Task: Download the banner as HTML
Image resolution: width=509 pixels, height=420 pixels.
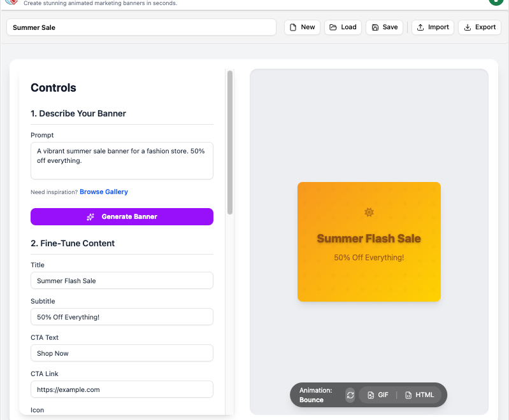Action: [419, 395]
